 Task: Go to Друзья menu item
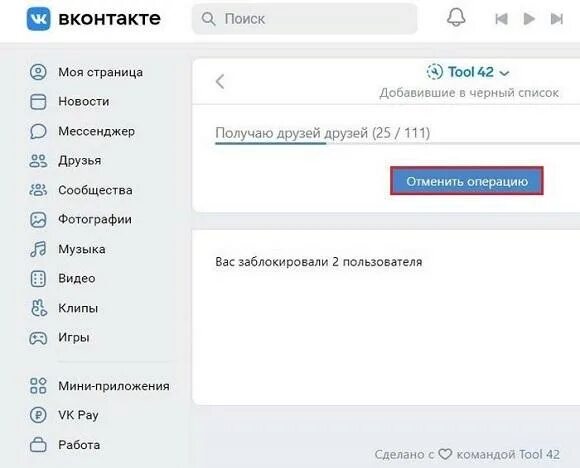[x=80, y=161]
